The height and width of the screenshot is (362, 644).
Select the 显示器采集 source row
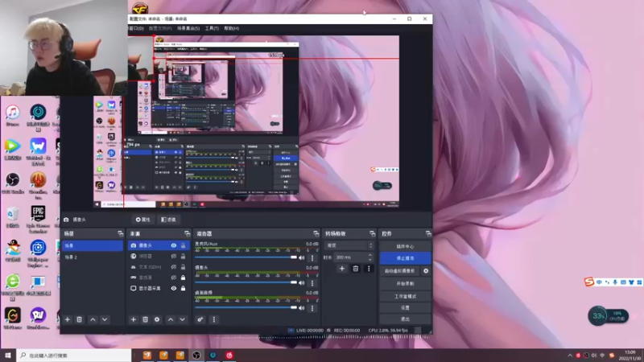pos(158,288)
